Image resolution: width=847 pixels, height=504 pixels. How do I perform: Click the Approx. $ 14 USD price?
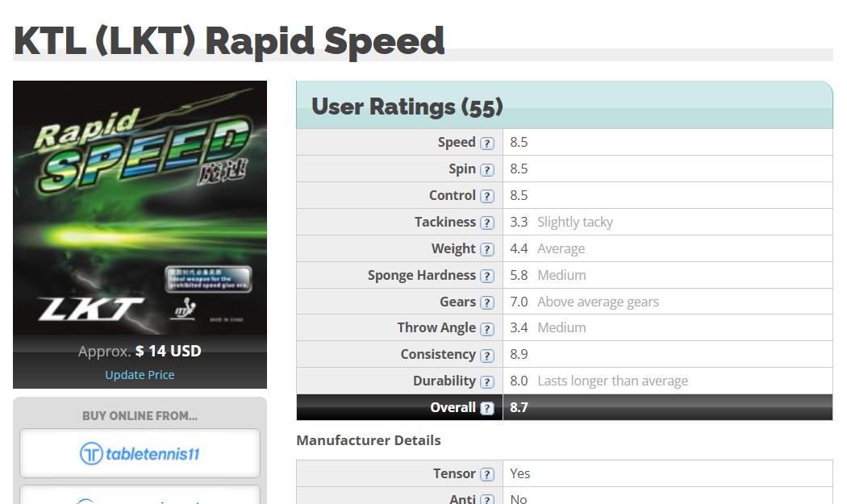click(140, 351)
